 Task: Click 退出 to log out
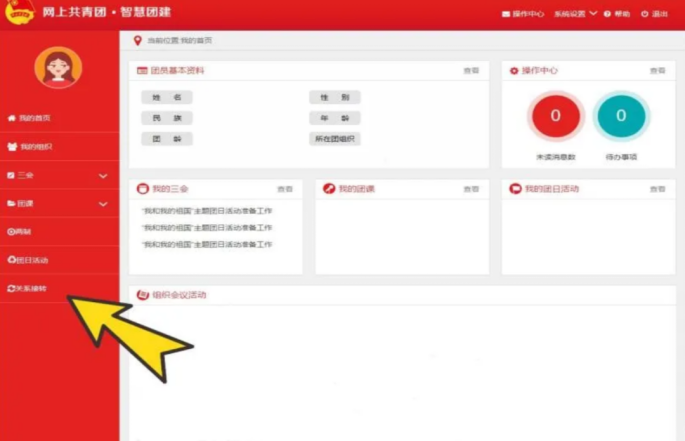pos(655,14)
